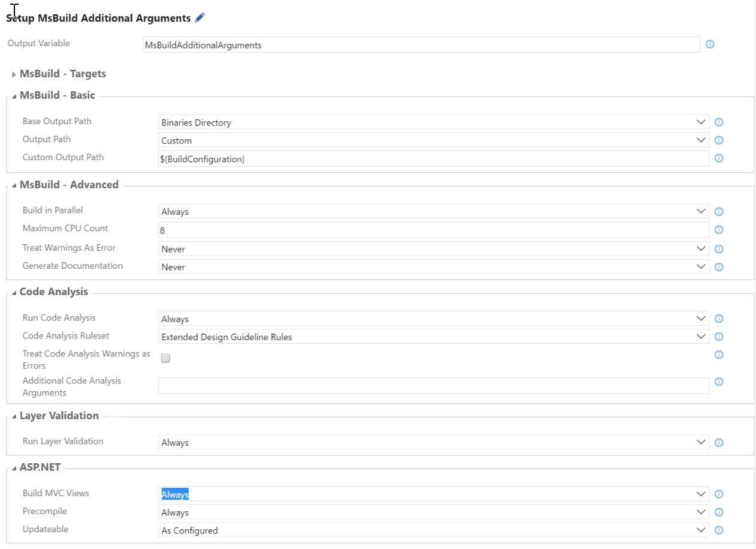Click the info icon beside Build MVC Views

tap(718, 493)
